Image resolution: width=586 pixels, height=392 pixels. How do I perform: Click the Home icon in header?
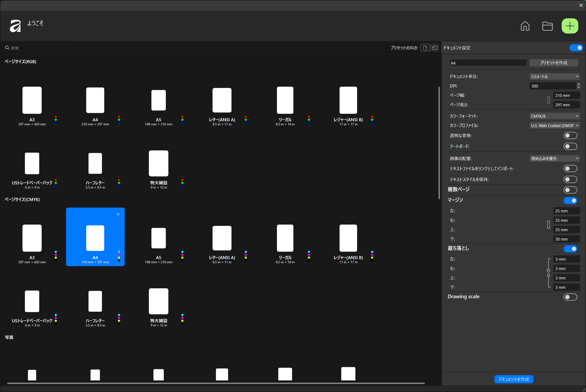[x=525, y=26]
